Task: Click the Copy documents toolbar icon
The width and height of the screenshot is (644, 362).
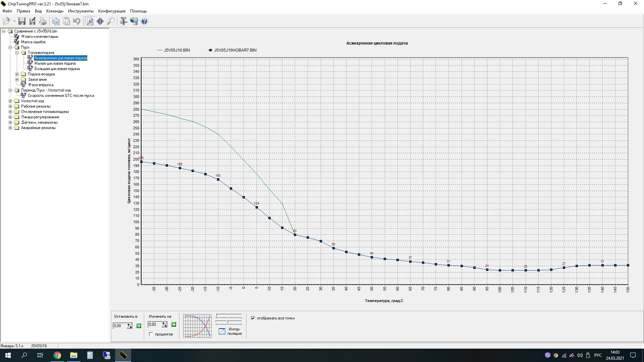Action: pos(56,21)
